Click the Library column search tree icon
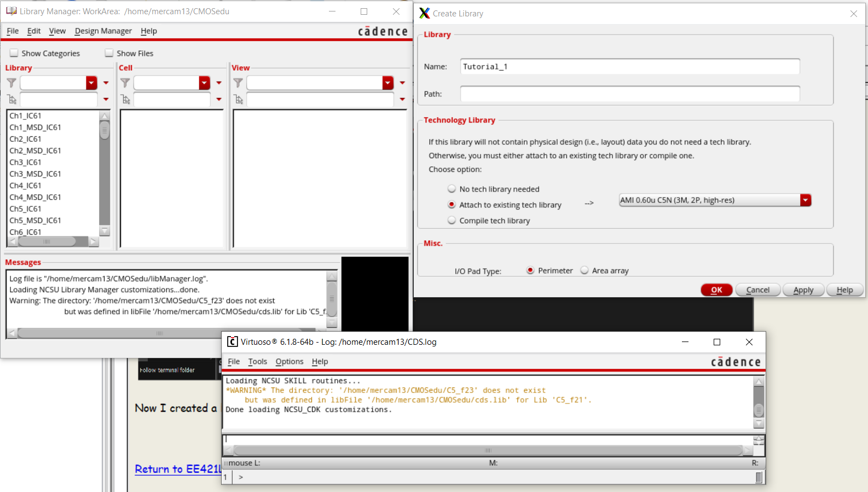This screenshot has width=868, height=492. [12, 100]
